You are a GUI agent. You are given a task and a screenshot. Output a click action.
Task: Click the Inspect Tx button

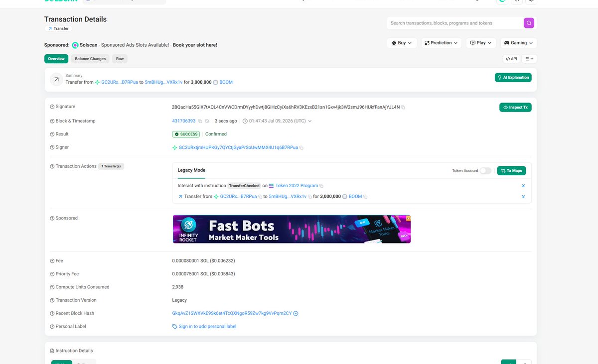point(515,107)
